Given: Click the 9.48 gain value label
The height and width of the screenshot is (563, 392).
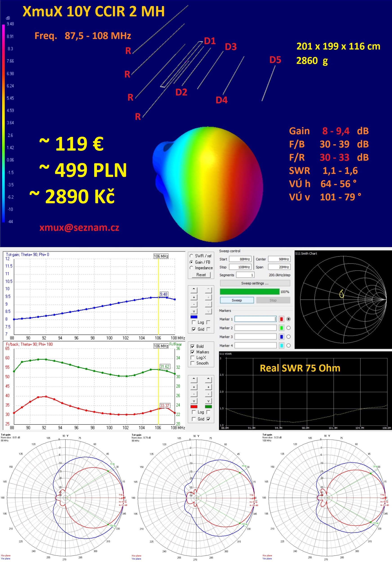Looking at the screenshot, I should pyautogui.click(x=164, y=294).
